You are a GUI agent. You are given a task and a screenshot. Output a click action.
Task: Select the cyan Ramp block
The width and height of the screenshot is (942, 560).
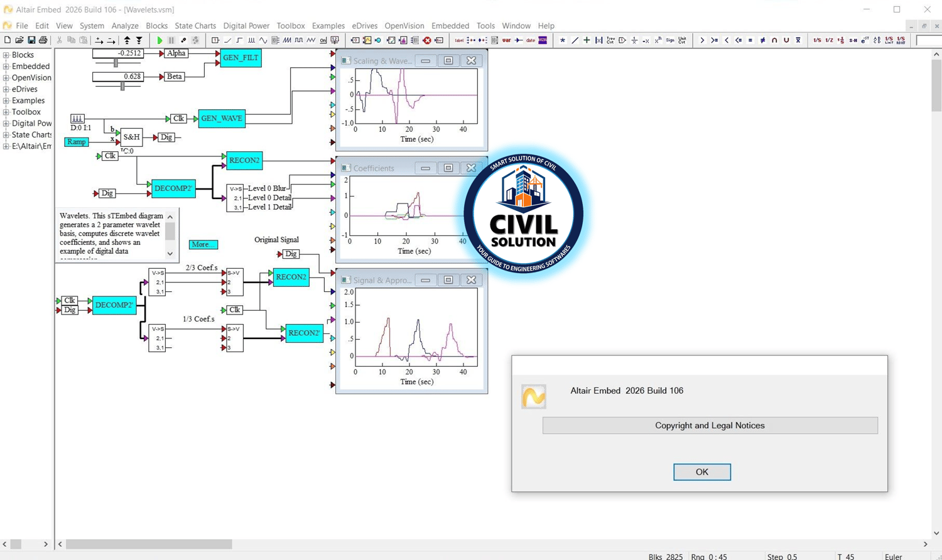pos(76,142)
